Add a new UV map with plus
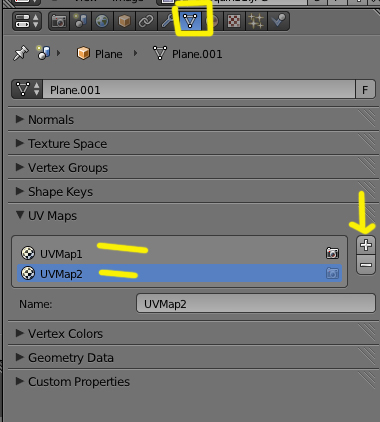The image size is (380, 422). 366,245
